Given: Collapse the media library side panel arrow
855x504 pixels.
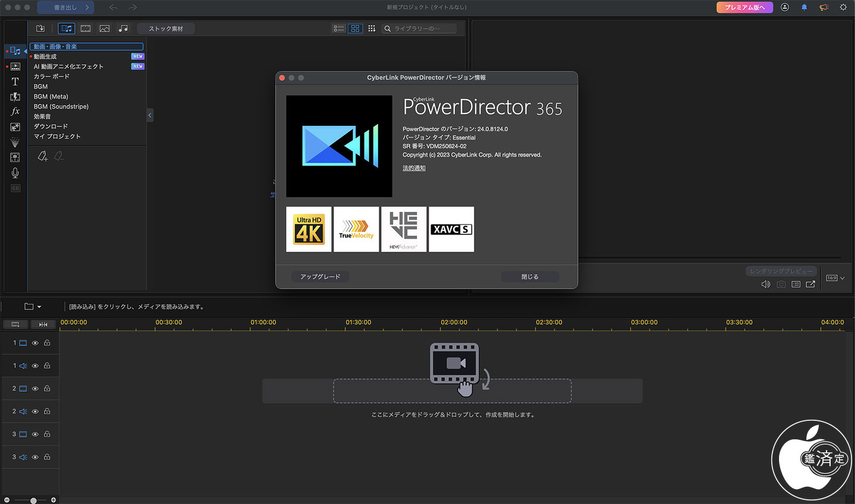Looking at the screenshot, I should (x=150, y=115).
